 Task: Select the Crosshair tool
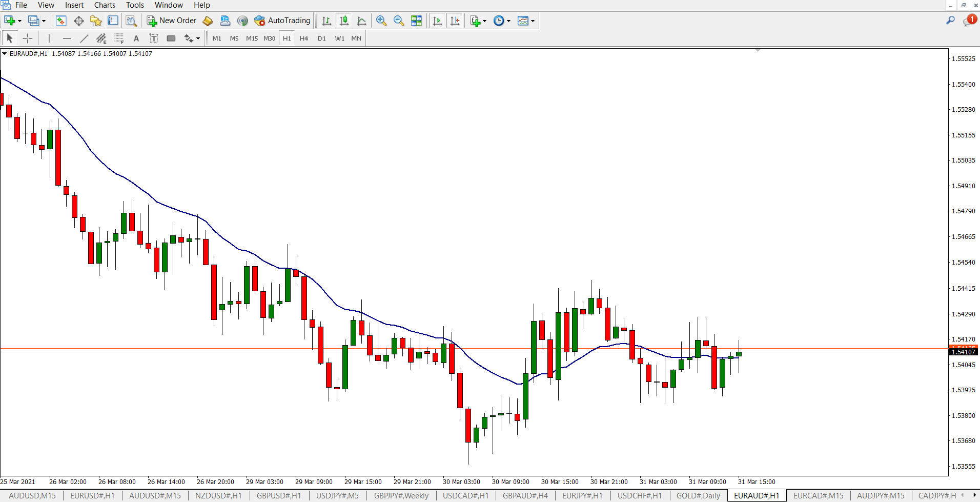28,38
